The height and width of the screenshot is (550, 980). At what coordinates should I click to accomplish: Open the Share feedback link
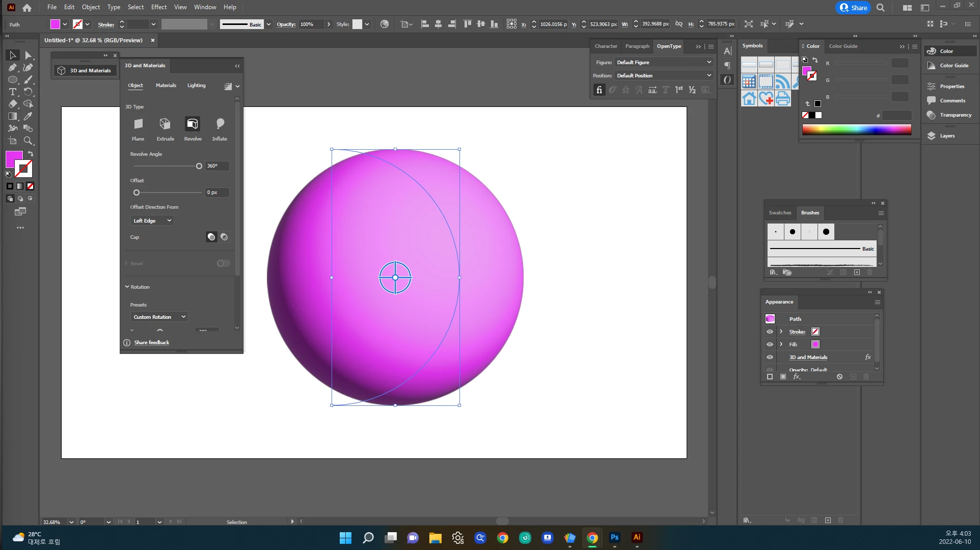pos(151,343)
